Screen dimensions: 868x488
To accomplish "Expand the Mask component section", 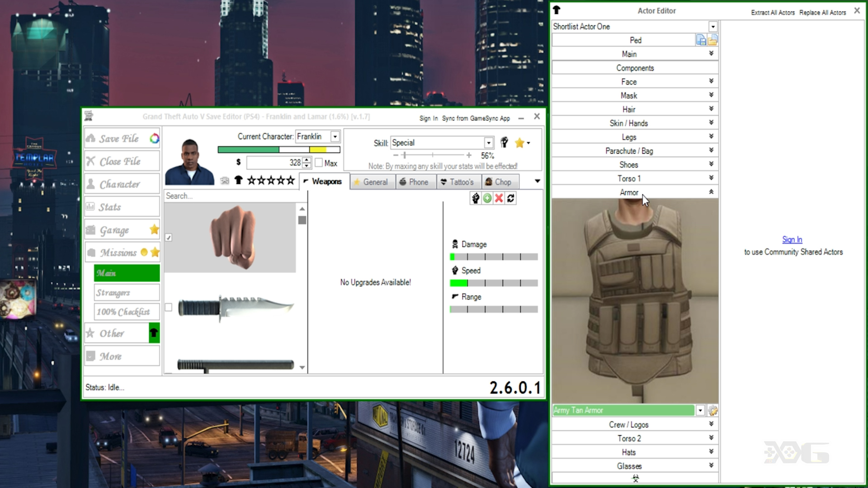I will [635, 96].
